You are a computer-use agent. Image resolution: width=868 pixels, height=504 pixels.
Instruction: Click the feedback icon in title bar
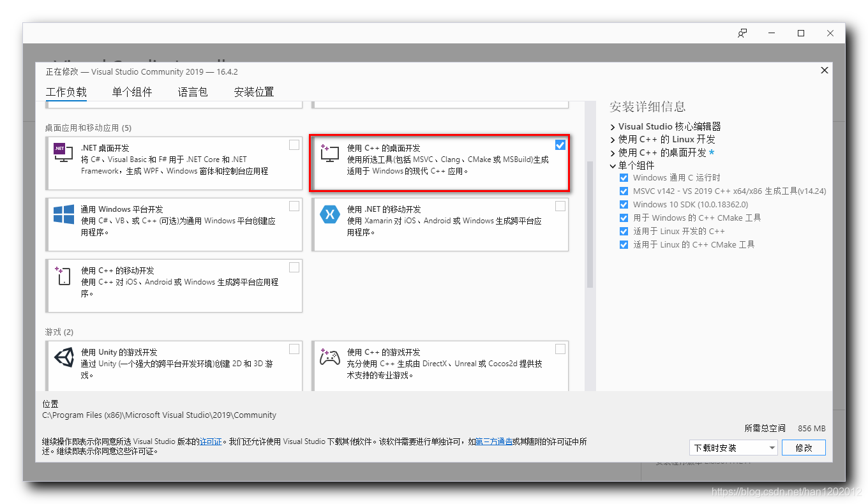pyautogui.click(x=742, y=33)
